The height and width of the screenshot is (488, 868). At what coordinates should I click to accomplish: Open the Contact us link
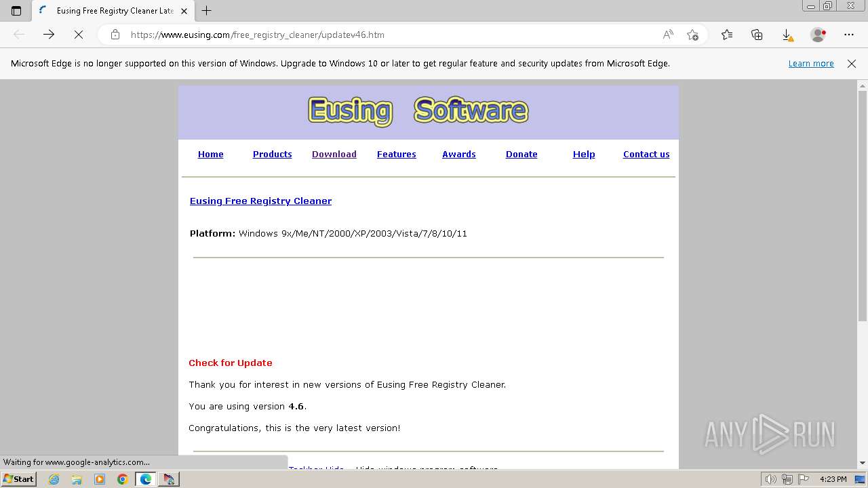coord(646,154)
